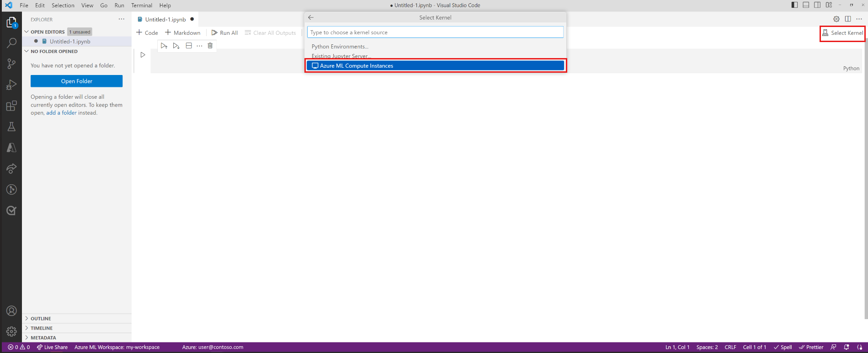Collapse the Open Editors section
Screen dimensions: 868x353
(47, 32)
